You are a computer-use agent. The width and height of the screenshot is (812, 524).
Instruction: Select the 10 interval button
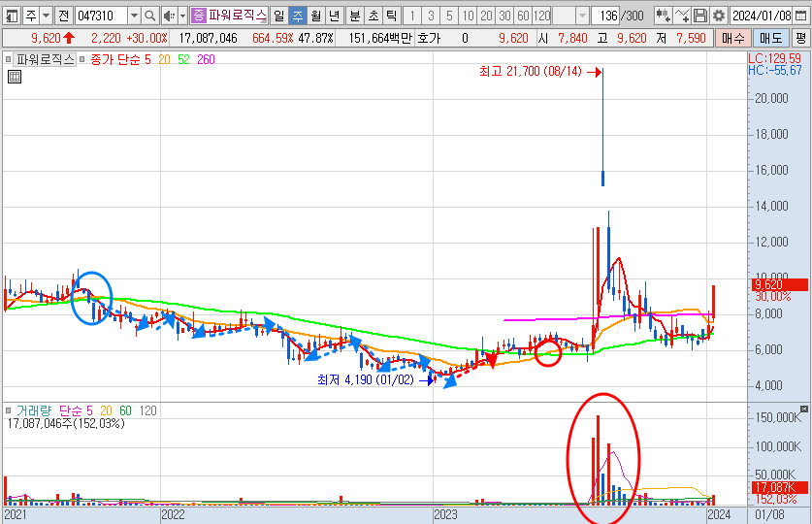pyautogui.click(x=469, y=16)
